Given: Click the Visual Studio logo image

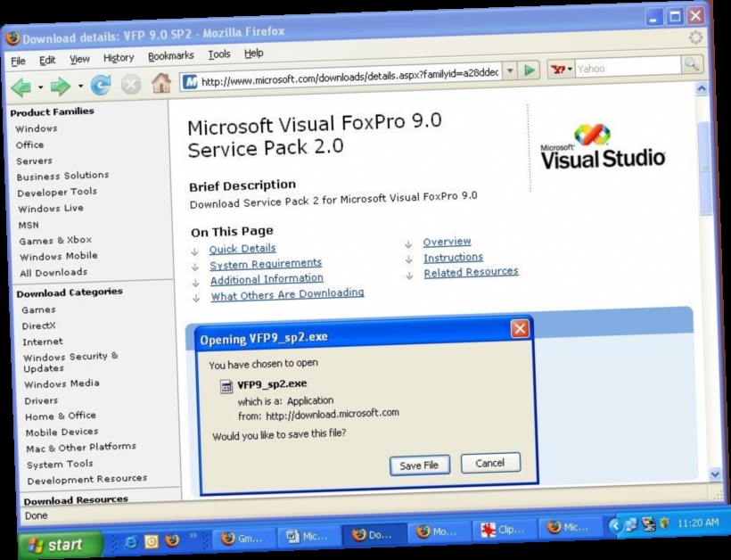Looking at the screenshot, I should pyautogui.click(x=603, y=147).
